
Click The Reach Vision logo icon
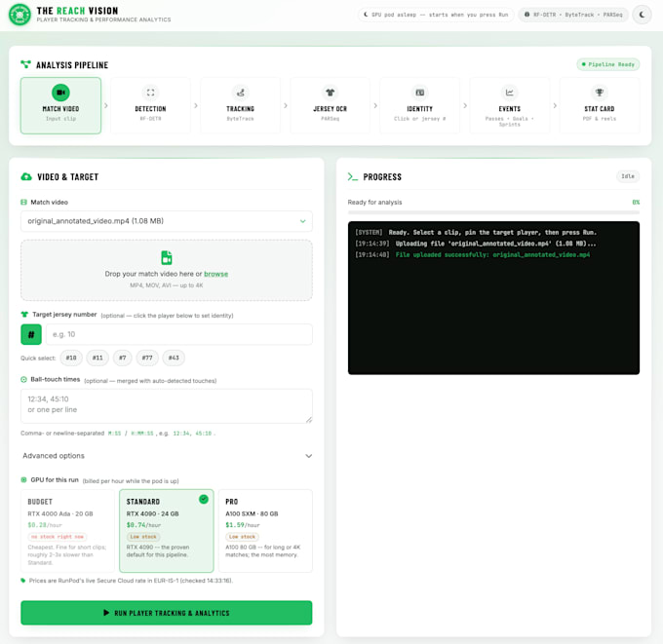point(19,15)
